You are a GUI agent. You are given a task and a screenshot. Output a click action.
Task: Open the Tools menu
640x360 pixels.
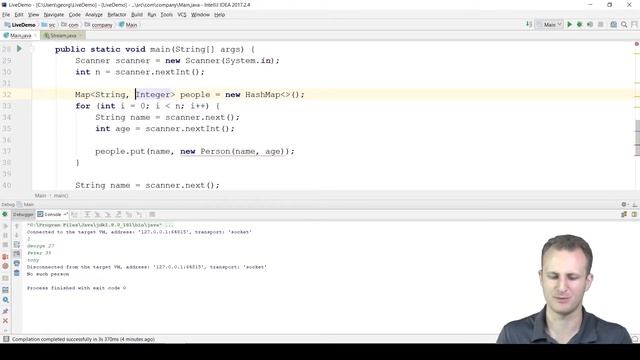coord(167,15)
